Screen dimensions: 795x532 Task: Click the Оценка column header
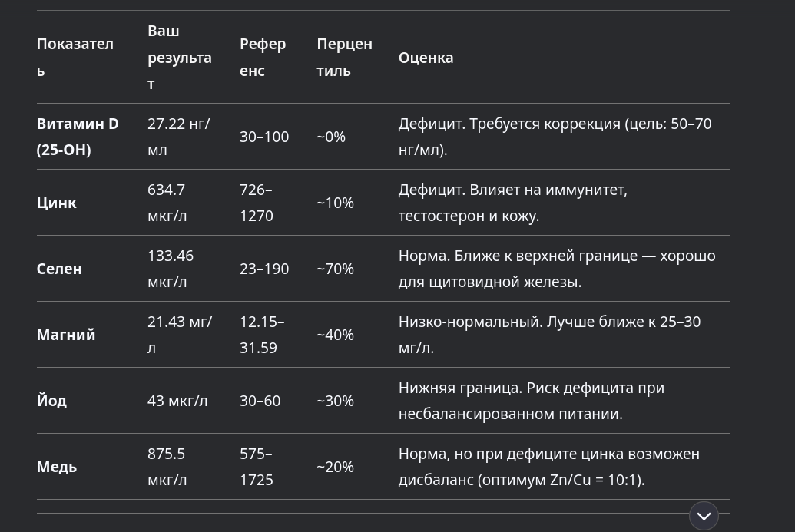[426, 58]
